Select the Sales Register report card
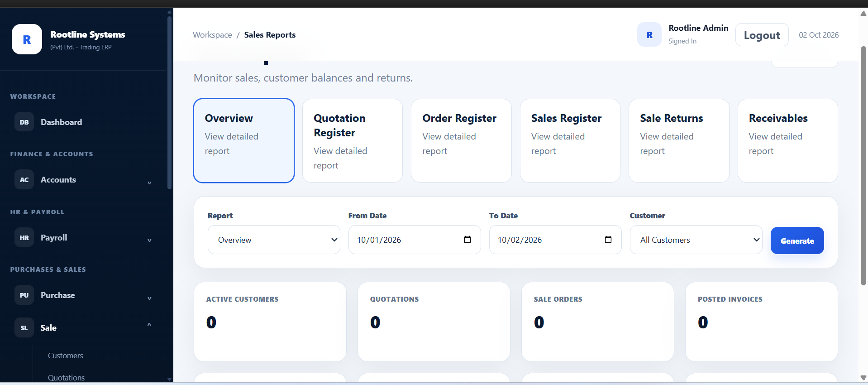This screenshot has width=868, height=385. click(570, 140)
